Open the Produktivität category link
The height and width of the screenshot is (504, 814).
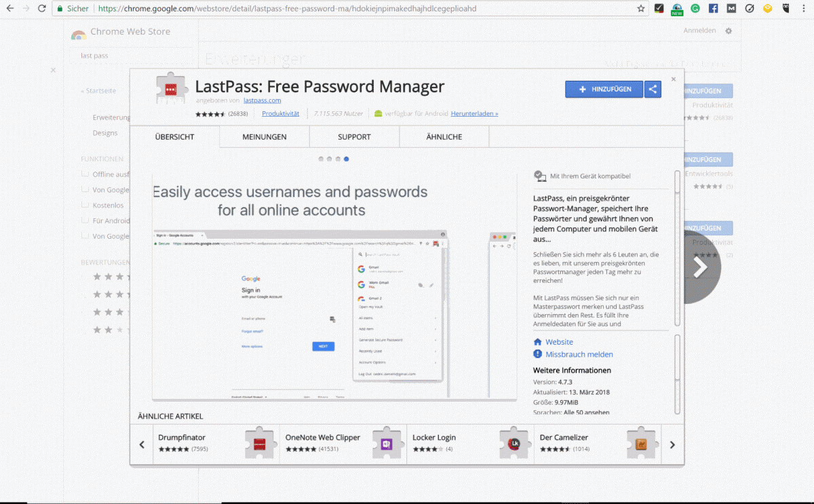(281, 113)
